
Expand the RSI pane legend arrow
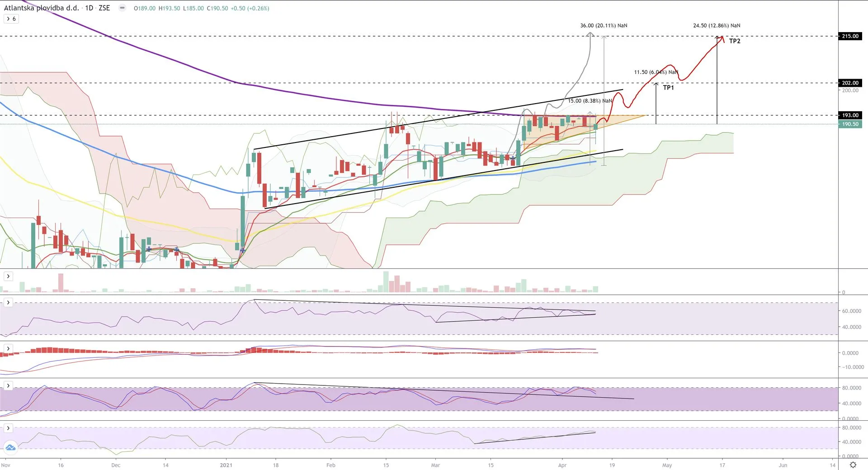pyautogui.click(x=8, y=302)
